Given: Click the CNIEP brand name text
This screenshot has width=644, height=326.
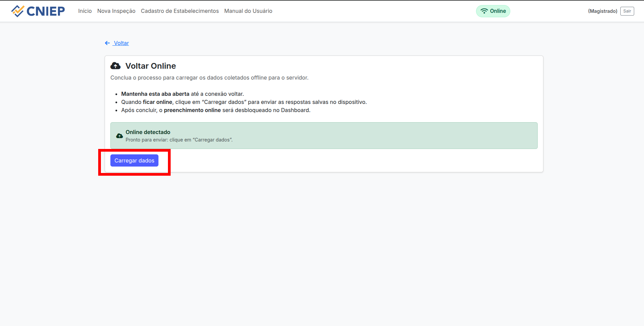Looking at the screenshot, I should pyautogui.click(x=46, y=11).
